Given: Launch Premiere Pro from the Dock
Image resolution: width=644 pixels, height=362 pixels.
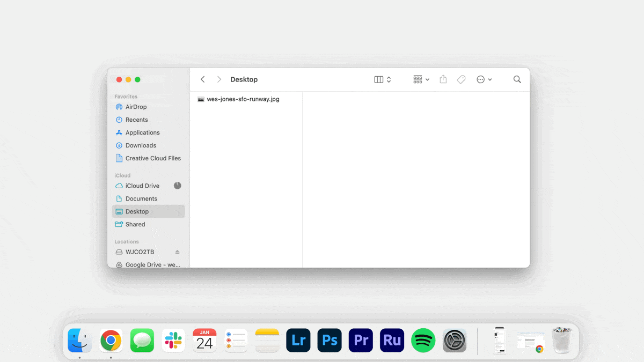Looking at the screenshot, I should pos(361,341).
